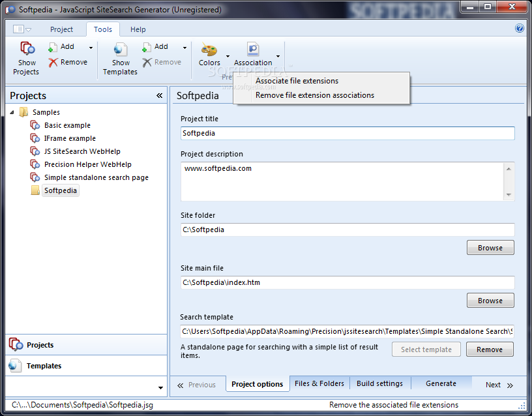Open the Association dropdown arrow
This screenshot has height=416, width=532.
coord(278,56)
